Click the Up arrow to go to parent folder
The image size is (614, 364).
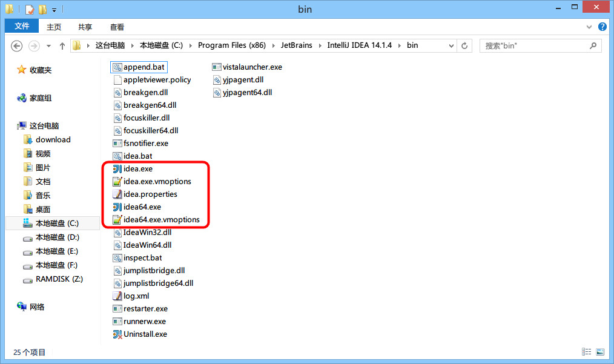click(x=62, y=45)
